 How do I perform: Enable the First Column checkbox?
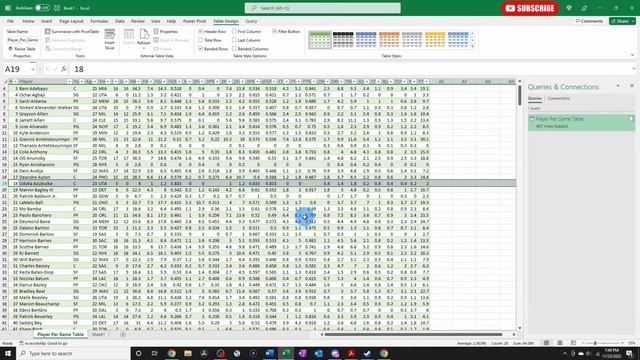click(234, 31)
